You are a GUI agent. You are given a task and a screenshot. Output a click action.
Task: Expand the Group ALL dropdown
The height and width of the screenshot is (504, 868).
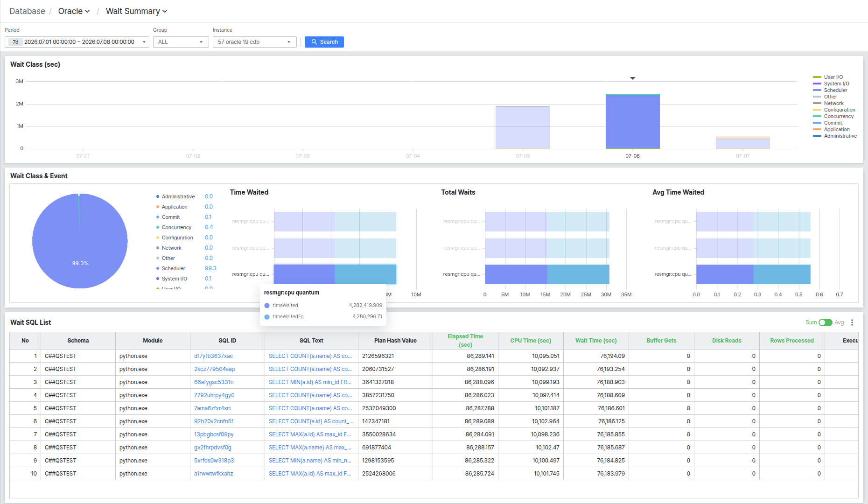[x=181, y=42]
